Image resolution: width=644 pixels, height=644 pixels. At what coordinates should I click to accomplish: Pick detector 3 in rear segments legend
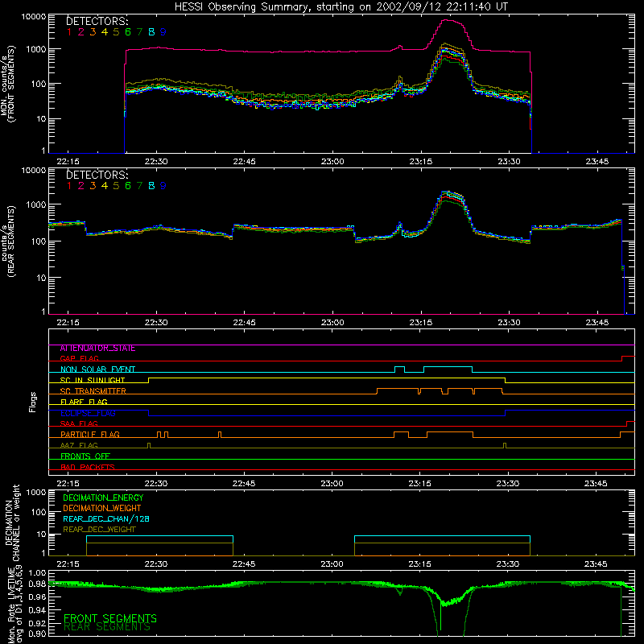tap(93, 186)
